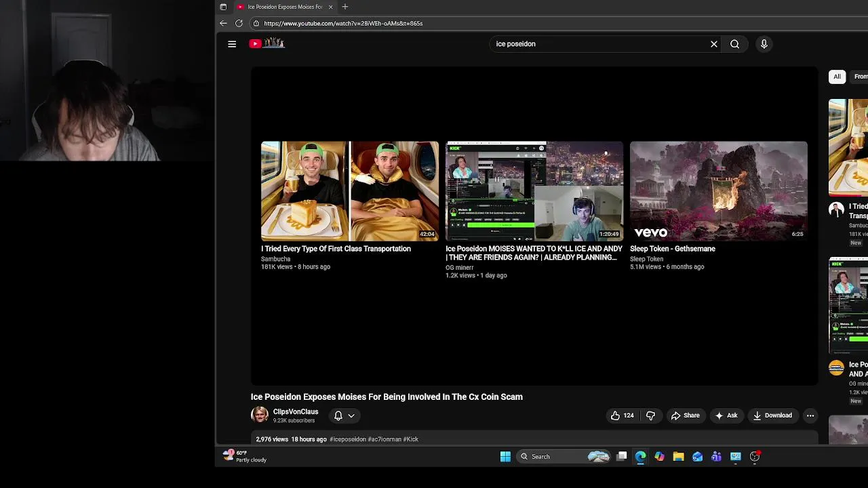The image size is (868, 488).
Task: Open sidebar OG minerr video thumbnail
Action: [x=848, y=306]
